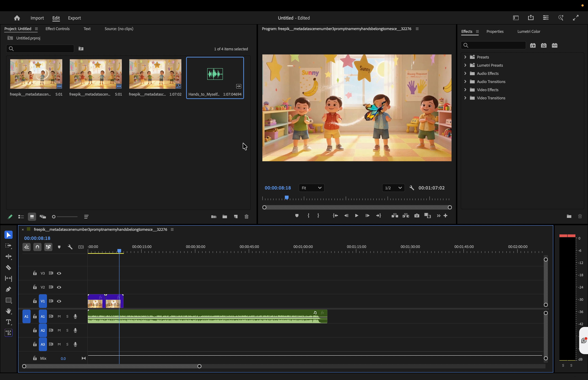Click the Accelerated Effects filter icon
588x380 pixels.
533,45
